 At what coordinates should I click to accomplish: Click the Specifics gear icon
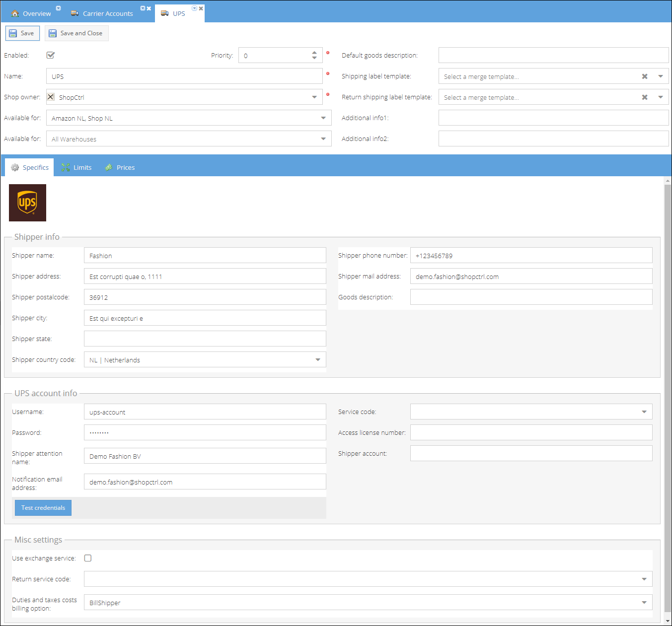[15, 167]
